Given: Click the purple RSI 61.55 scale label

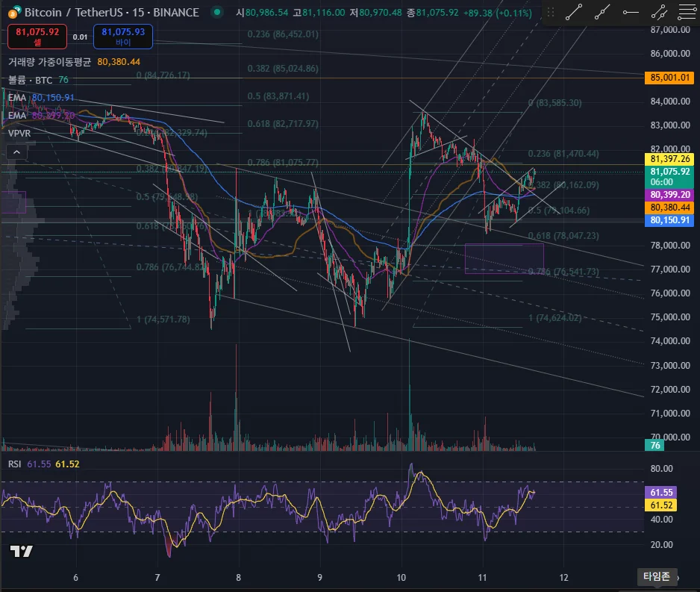Looking at the screenshot, I should [x=660, y=492].
